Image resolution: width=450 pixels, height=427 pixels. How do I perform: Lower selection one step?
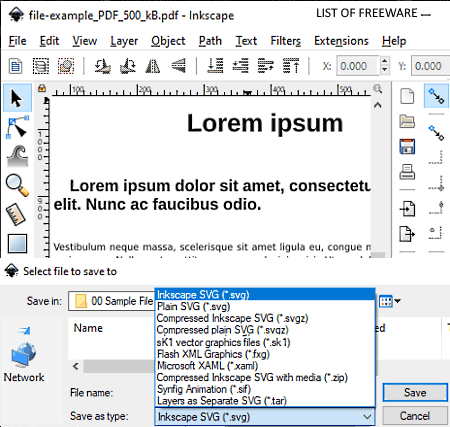(241, 66)
